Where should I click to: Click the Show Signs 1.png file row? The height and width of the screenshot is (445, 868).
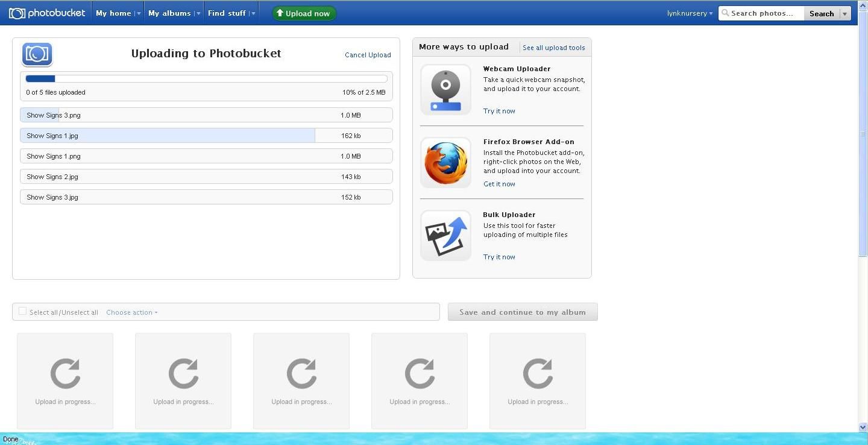[206, 156]
